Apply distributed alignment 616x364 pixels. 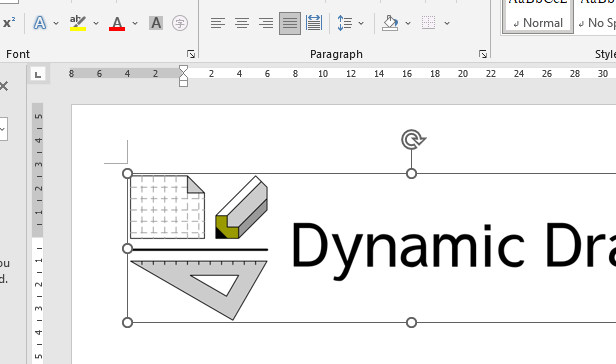click(314, 23)
